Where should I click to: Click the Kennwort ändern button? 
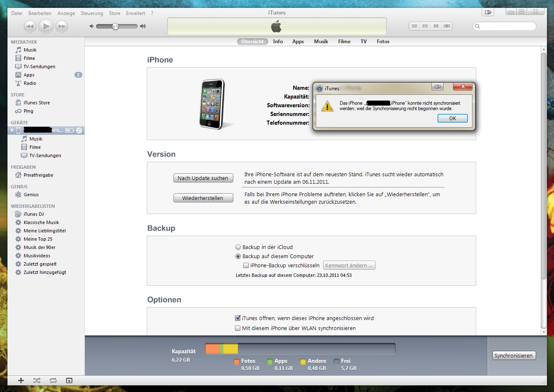pos(349,265)
